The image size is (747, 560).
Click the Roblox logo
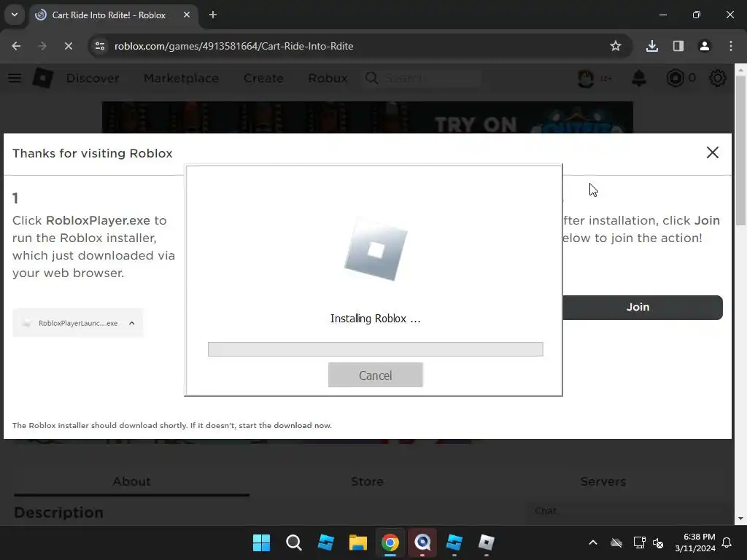[x=43, y=78]
